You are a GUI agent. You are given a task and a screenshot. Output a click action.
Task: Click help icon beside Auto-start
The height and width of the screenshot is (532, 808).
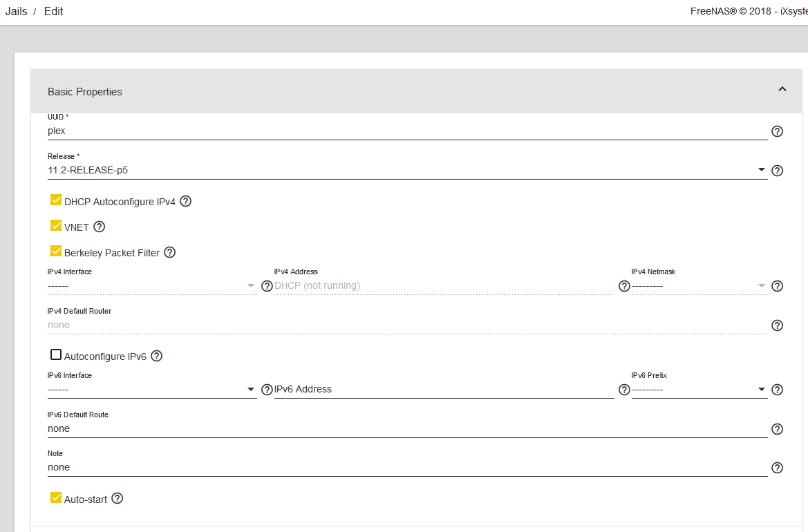point(117,498)
